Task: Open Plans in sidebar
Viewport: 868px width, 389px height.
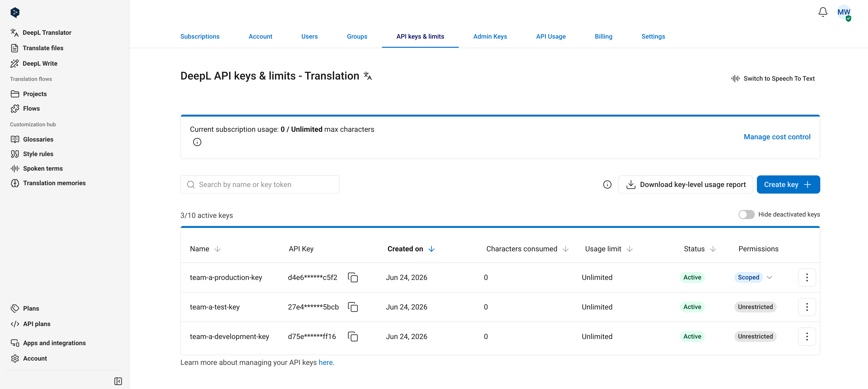Action: coord(25,308)
